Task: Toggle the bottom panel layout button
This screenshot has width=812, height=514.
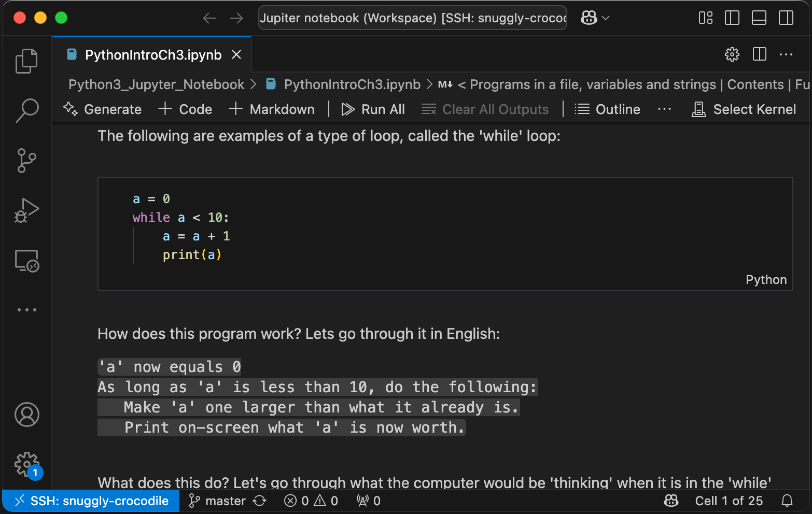Action: [x=759, y=18]
